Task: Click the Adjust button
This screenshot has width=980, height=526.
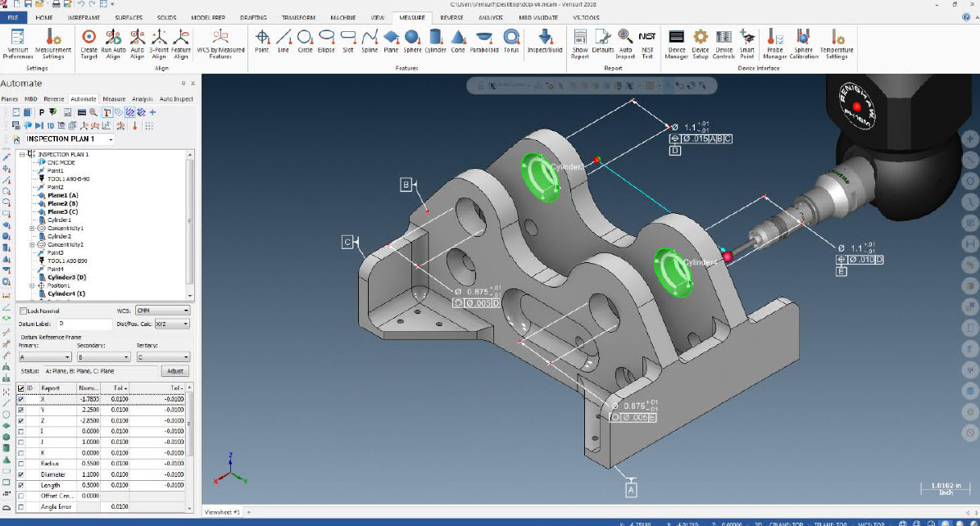Action: [x=175, y=371]
